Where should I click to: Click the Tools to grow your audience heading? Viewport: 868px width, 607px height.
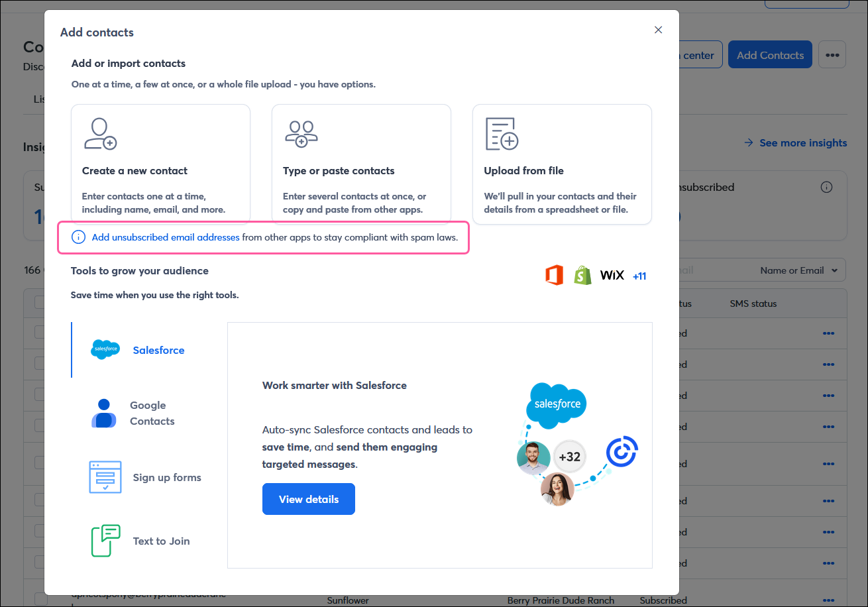[x=140, y=270]
